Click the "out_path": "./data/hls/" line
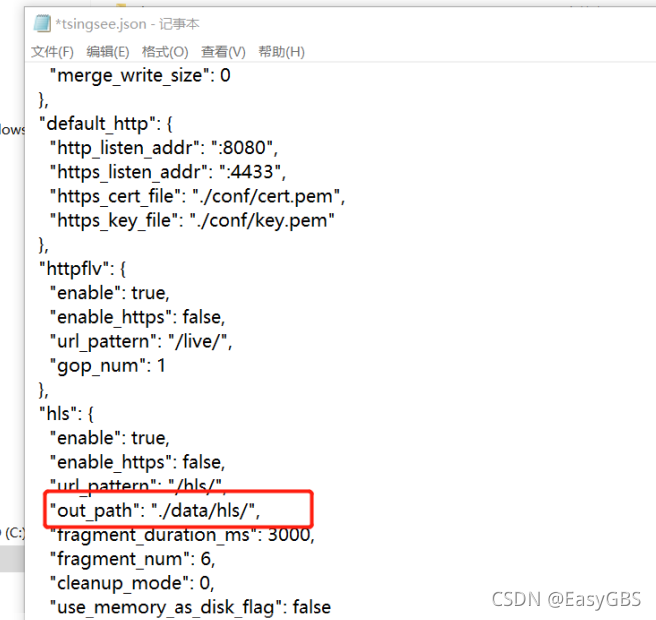656x620 pixels. tap(155, 511)
